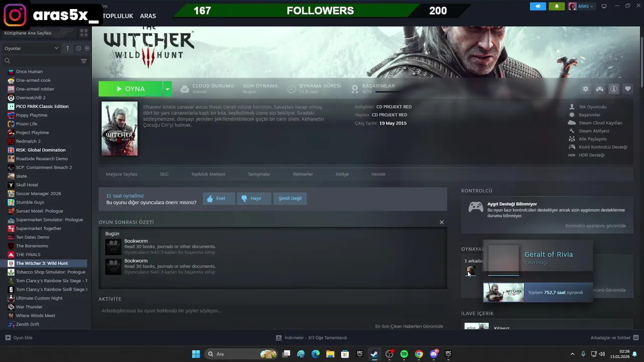Open Spotify from taskbar

point(404,354)
